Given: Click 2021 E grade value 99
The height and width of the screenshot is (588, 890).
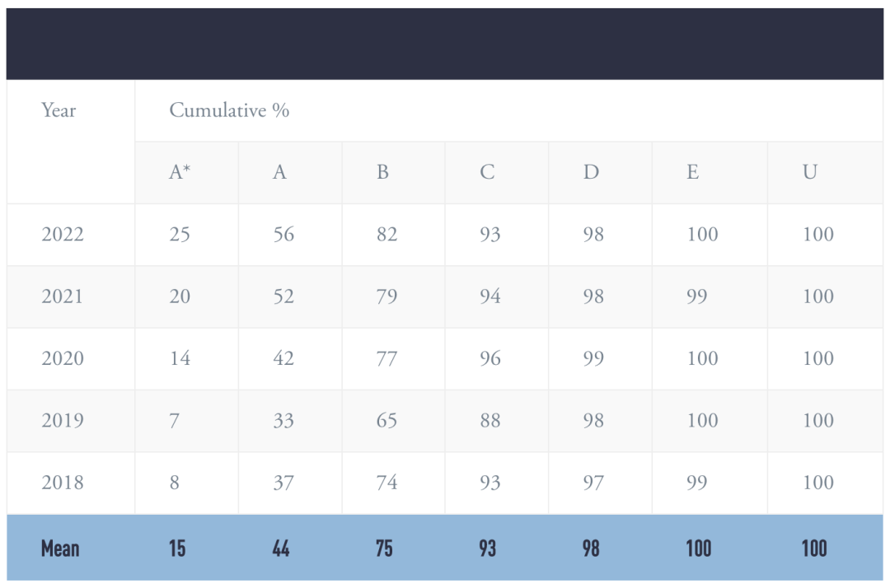Looking at the screenshot, I should (697, 296).
